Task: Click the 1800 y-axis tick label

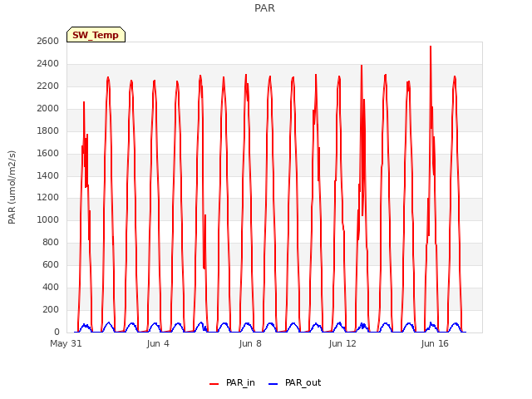Action: pos(48,131)
